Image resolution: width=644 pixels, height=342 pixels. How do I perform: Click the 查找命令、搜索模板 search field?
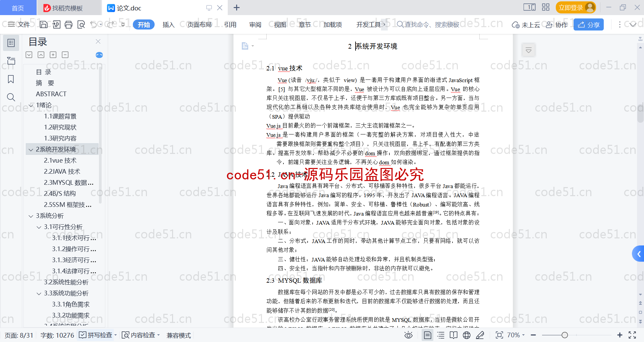pos(428,24)
